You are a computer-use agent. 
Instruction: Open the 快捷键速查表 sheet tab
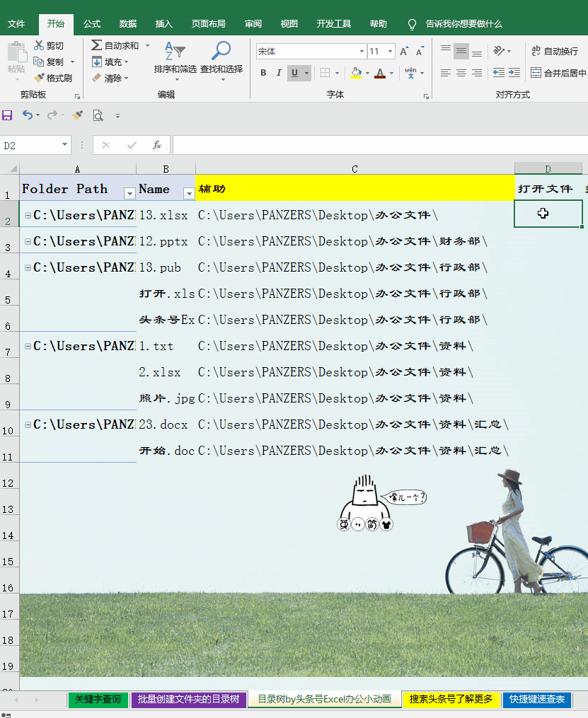pos(537,700)
